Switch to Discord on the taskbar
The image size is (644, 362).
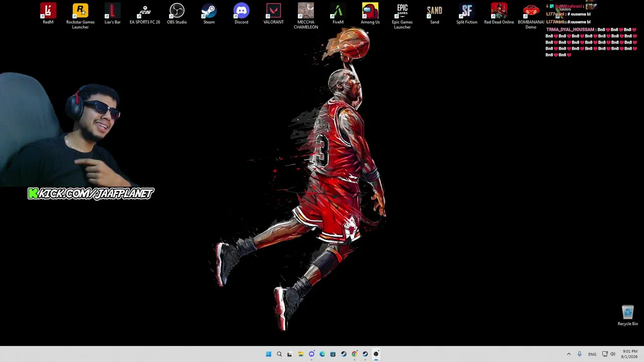[311, 354]
